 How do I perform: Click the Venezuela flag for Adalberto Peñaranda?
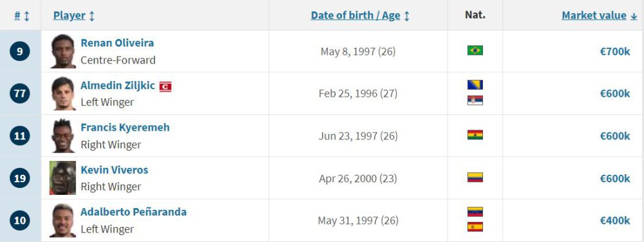[x=475, y=212]
